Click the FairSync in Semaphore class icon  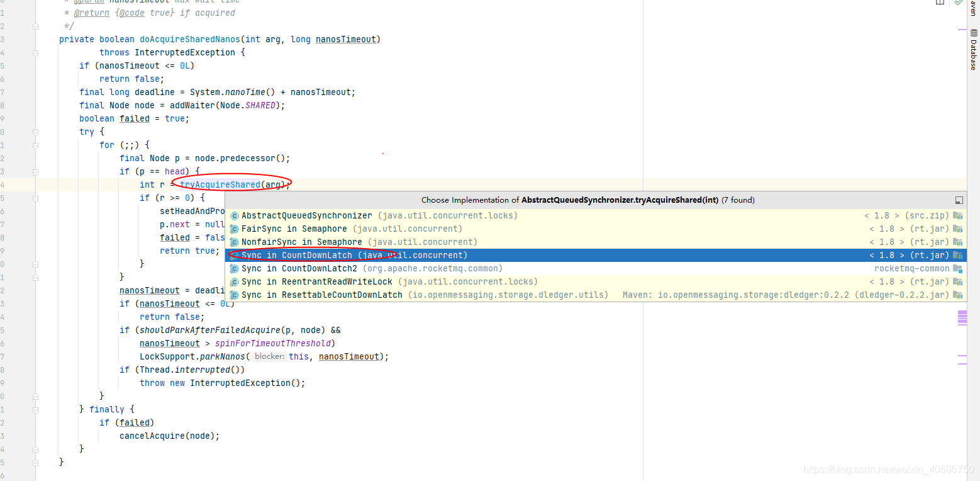click(234, 229)
